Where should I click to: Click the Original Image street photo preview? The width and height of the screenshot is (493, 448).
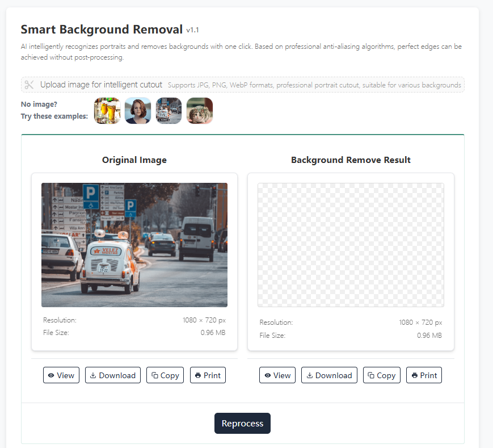pos(134,245)
